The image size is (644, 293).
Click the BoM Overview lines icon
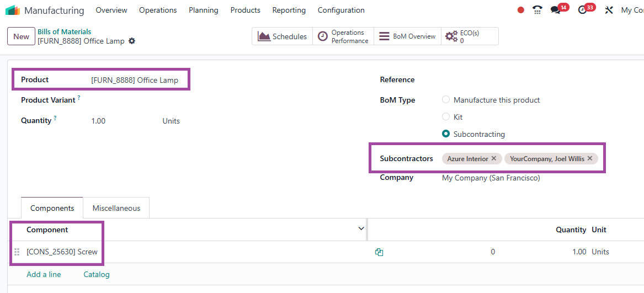[384, 36]
